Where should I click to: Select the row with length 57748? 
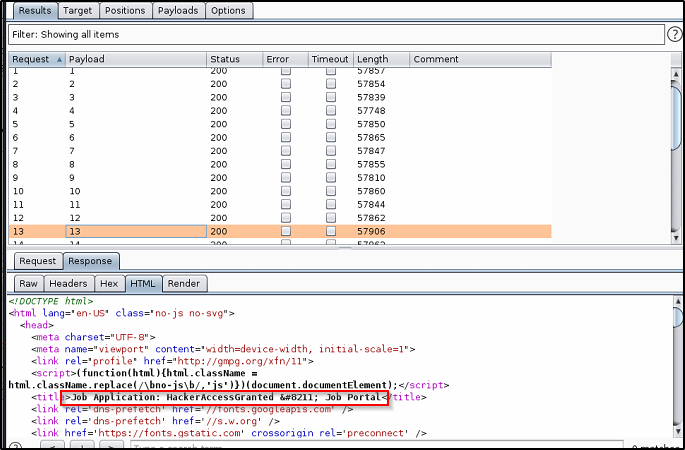pos(280,111)
